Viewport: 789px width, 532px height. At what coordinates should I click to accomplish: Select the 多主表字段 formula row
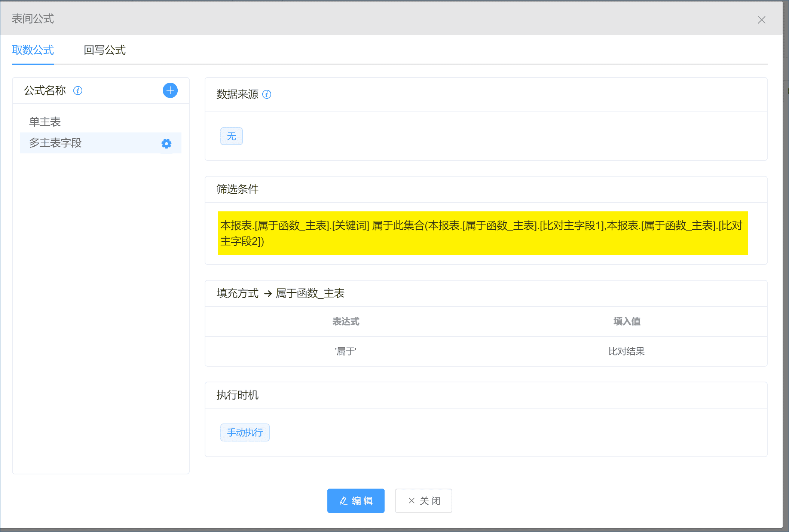101,143
